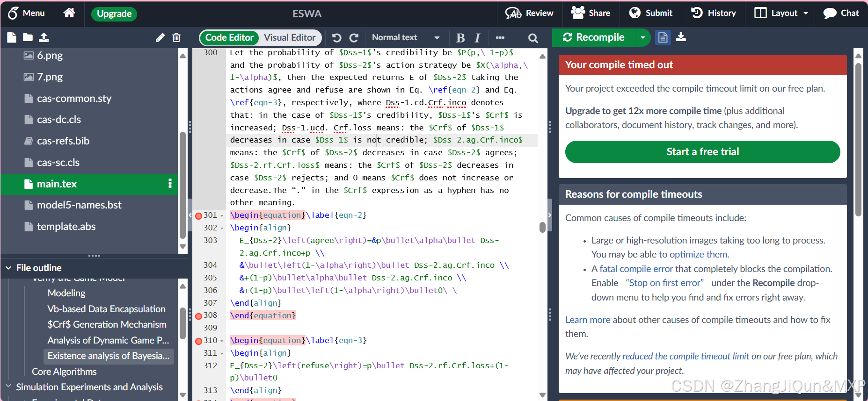Viewport: 868px width, 401px height.
Task: Click the error marker on line 301
Action: click(x=198, y=216)
